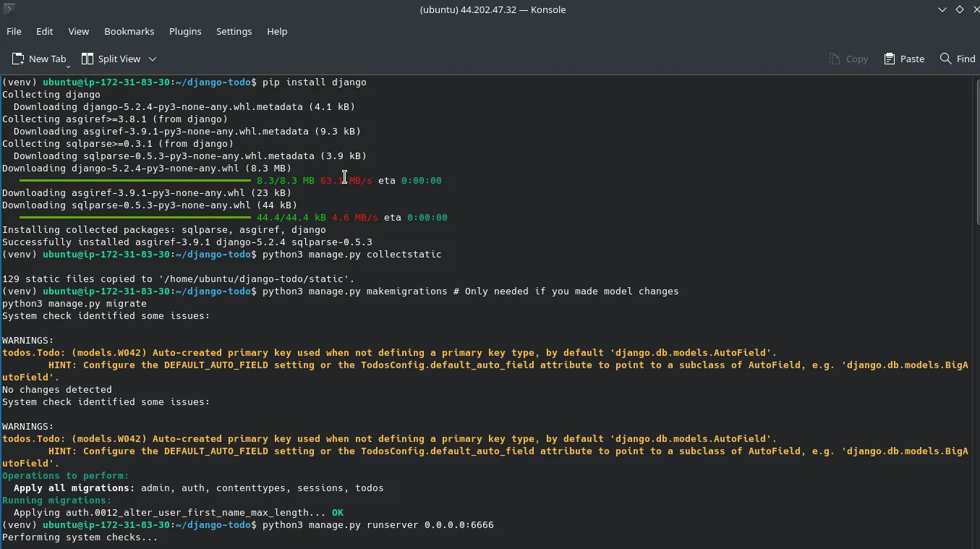The width and height of the screenshot is (980, 549).
Task: Open the Settings menu
Action: click(234, 31)
